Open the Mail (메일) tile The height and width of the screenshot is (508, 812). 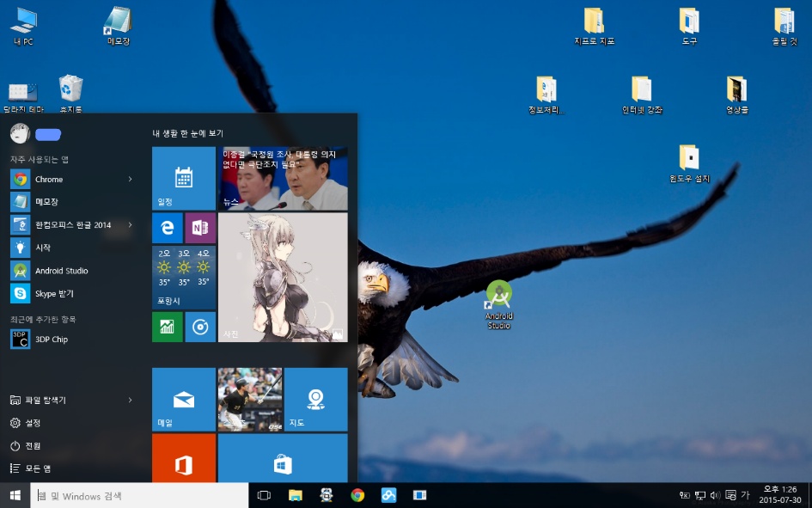click(183, 399)
